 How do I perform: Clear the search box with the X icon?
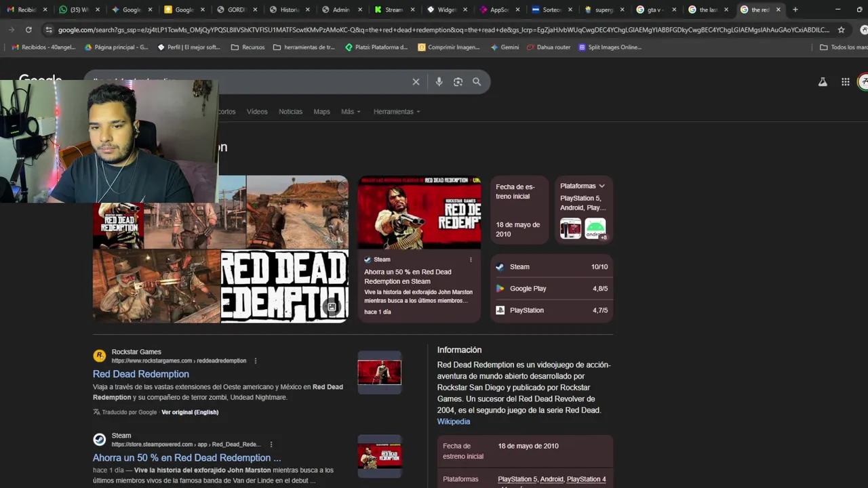coord(416,82)
